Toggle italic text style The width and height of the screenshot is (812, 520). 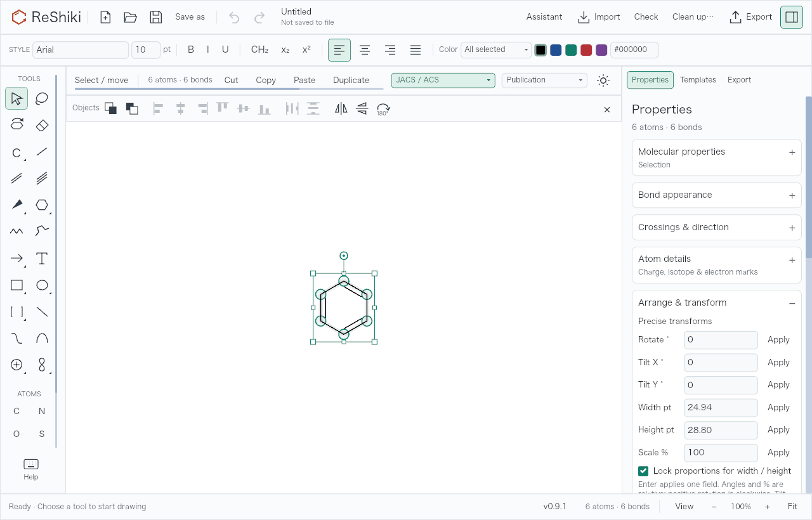[x=207, y=49]
